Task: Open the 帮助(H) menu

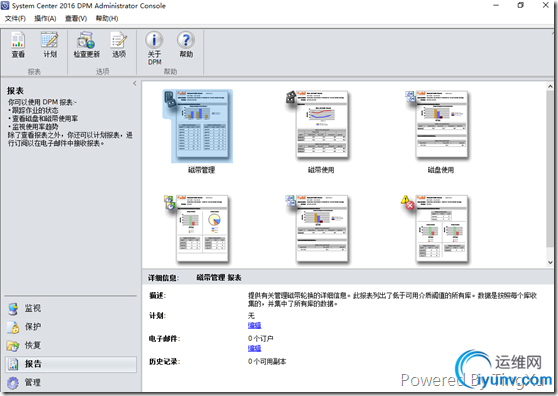Action: point(107,19)
